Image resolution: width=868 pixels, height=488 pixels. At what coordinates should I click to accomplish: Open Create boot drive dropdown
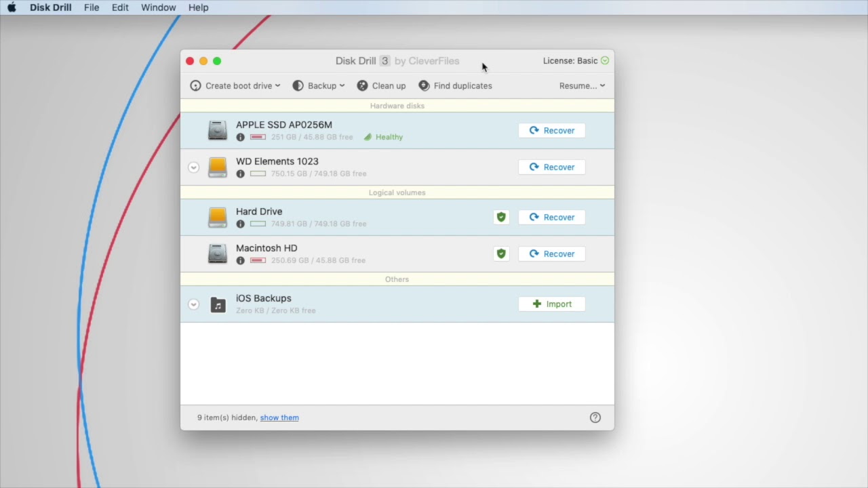(x=235, y=85)
